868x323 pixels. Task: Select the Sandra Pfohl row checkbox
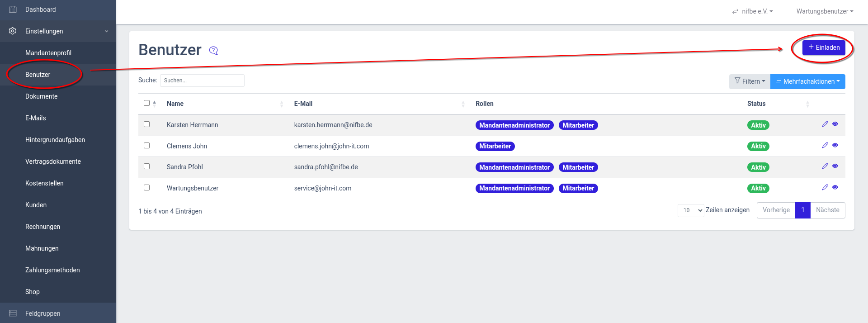point(146,166)
